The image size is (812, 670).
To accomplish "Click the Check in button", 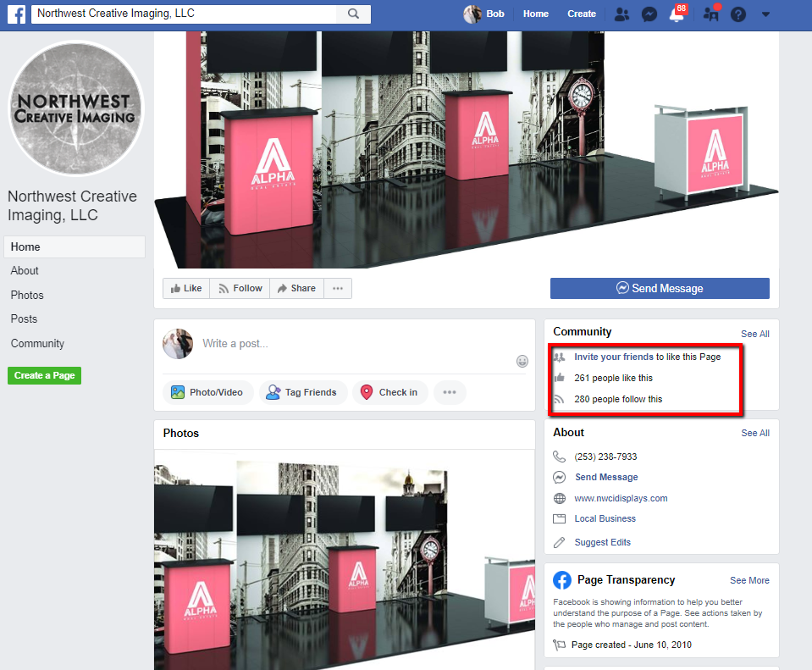I will 390,392.
